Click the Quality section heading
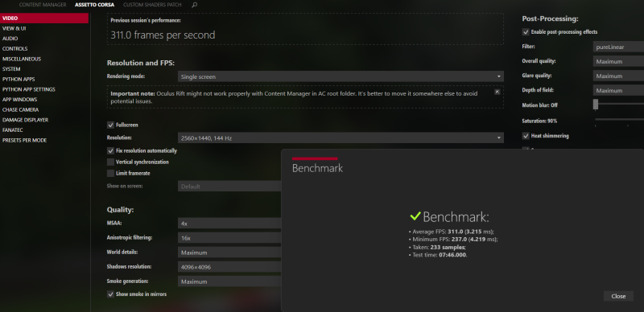Screen dimensions: 644x312 [x=120, y=210]
